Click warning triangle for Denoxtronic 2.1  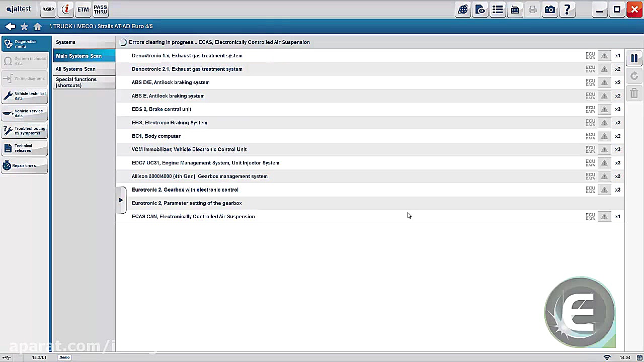tap(604, 69)
